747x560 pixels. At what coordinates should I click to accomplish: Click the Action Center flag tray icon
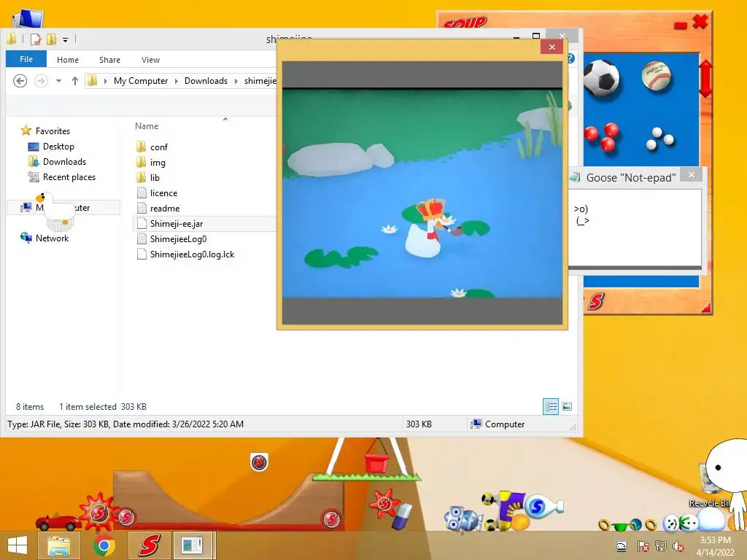pos(643,546)
